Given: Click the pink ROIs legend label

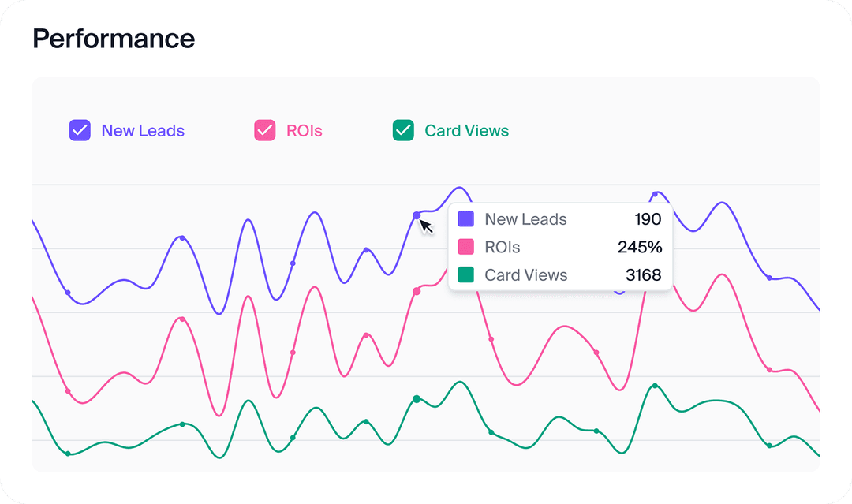Looking at the screenshot, I should [x=304, y=131].
